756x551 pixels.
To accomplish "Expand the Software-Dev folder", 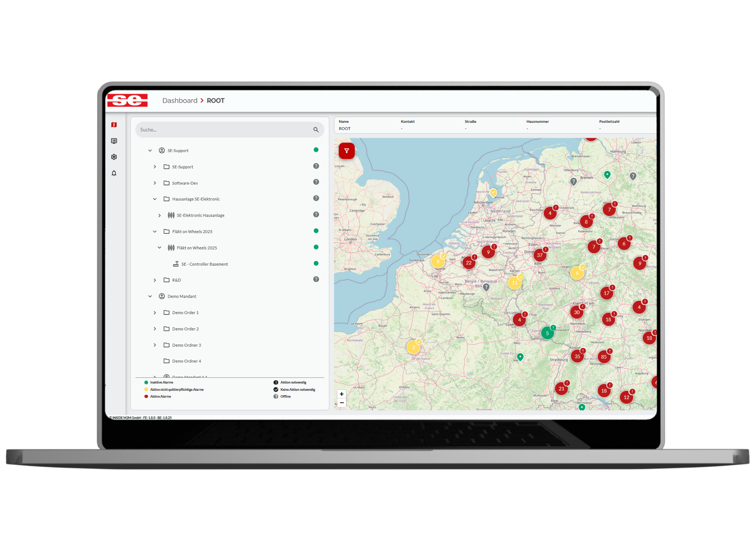I will tap(155, 183).
